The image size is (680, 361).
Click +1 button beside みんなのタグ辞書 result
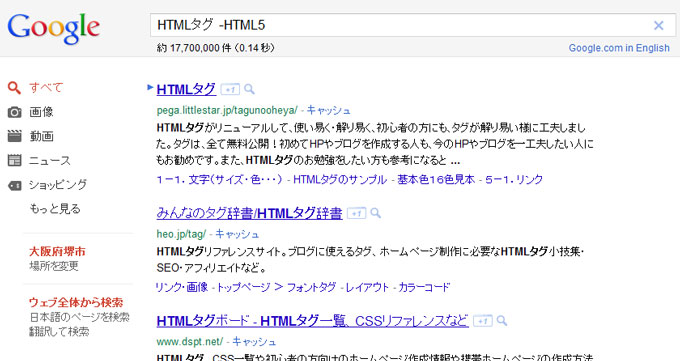coord(356,213)
